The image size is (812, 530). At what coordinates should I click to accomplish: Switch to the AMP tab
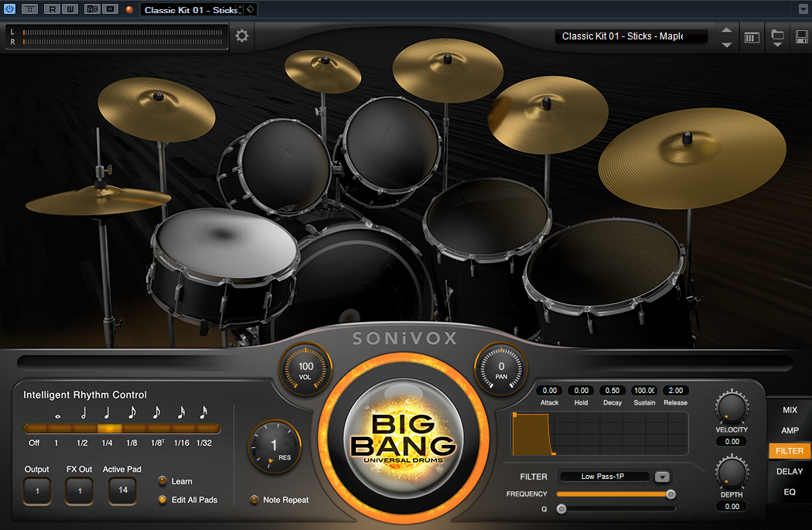point(790,430)
